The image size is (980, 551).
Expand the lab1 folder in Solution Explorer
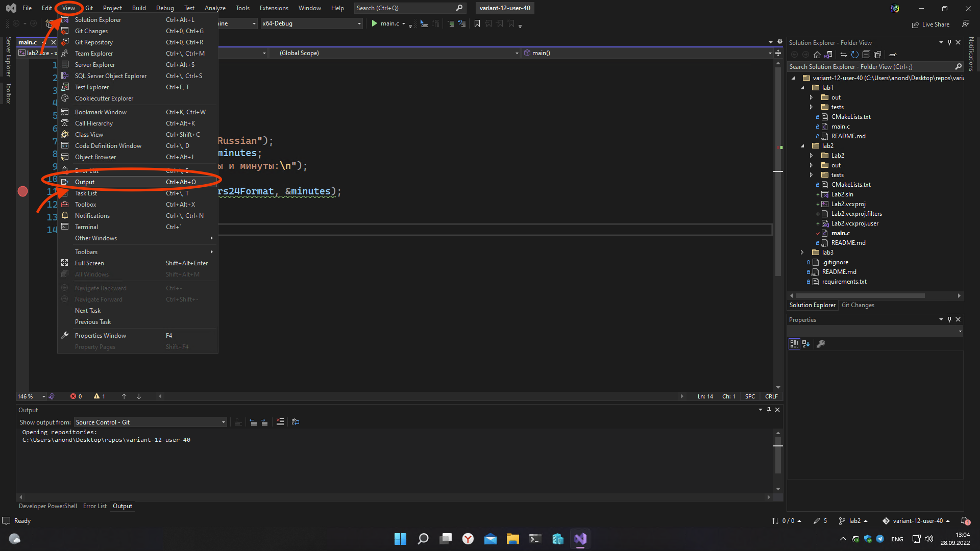[x=803, y=87]
